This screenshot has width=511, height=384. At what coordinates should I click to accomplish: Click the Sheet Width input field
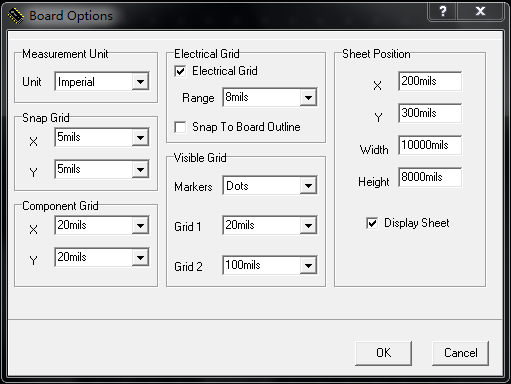pos(430,145)
